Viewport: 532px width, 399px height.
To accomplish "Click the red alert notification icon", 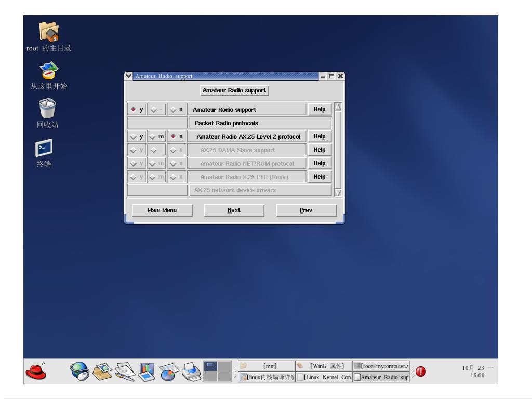I will [421, 371].
